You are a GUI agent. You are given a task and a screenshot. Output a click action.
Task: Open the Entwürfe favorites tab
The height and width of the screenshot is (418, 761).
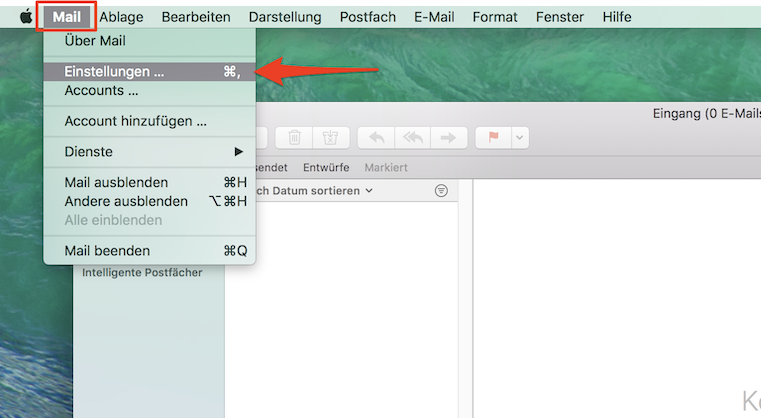coord(326,167)
